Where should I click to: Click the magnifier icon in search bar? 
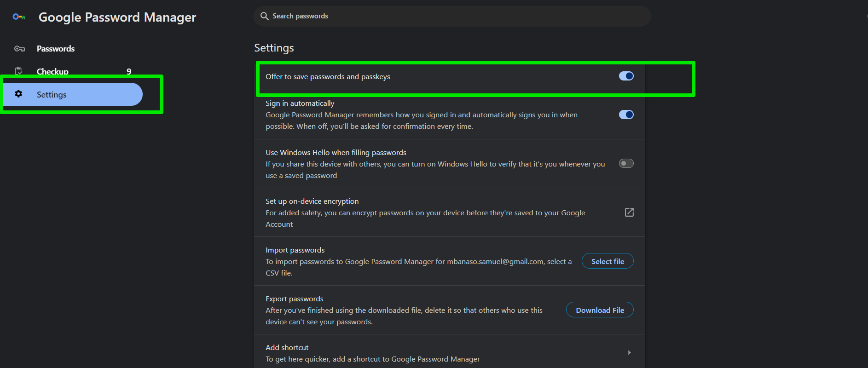point(264,16)
